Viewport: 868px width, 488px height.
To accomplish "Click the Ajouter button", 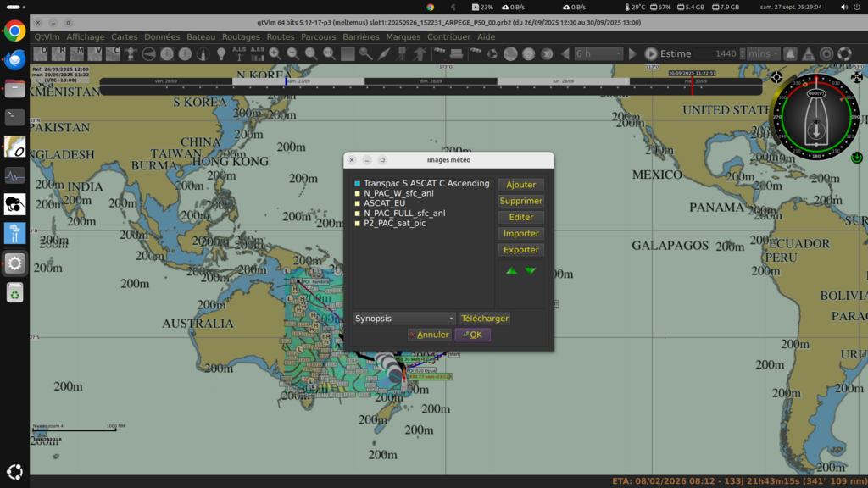I will (520, 185).
